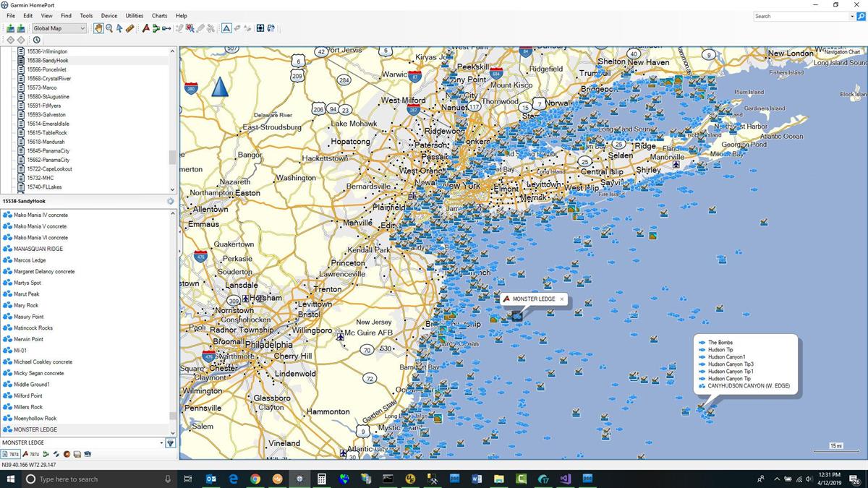Open the Find menu
Screen dimensions: 868x488
point(66,15)
